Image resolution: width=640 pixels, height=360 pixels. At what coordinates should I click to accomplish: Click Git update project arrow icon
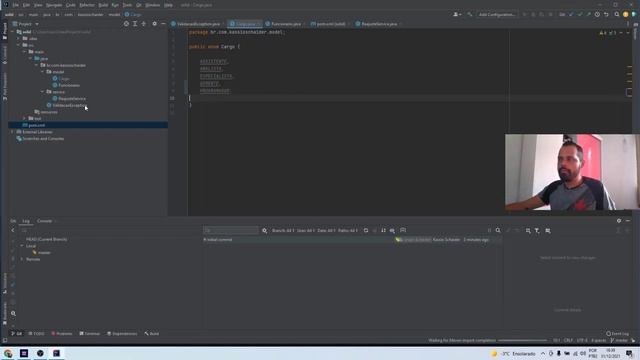pos(571,14)
